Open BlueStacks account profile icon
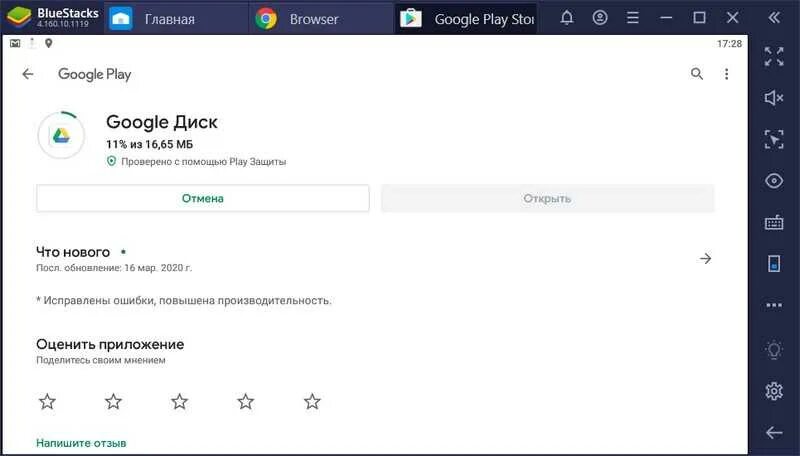This screenshot has height=456, width=800. coord(600,18)
